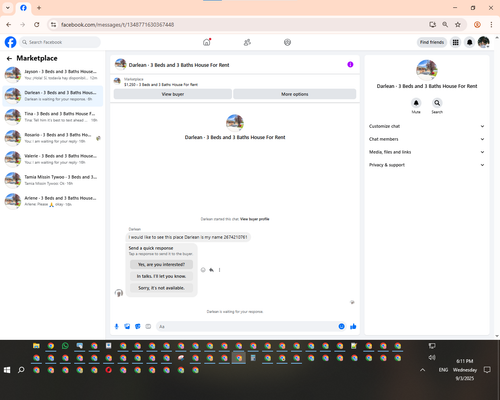Open the new browser tab plus button
The height and width of the screenshot is (400, 500).
(x=39, y=8)
